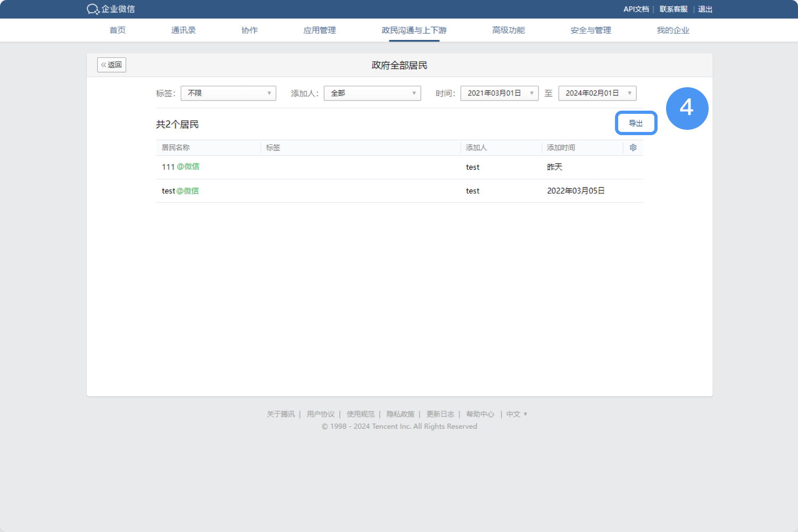The image size is (798, 532).
Task: Click the resident entry 111@微信
Action: point(180,167)
